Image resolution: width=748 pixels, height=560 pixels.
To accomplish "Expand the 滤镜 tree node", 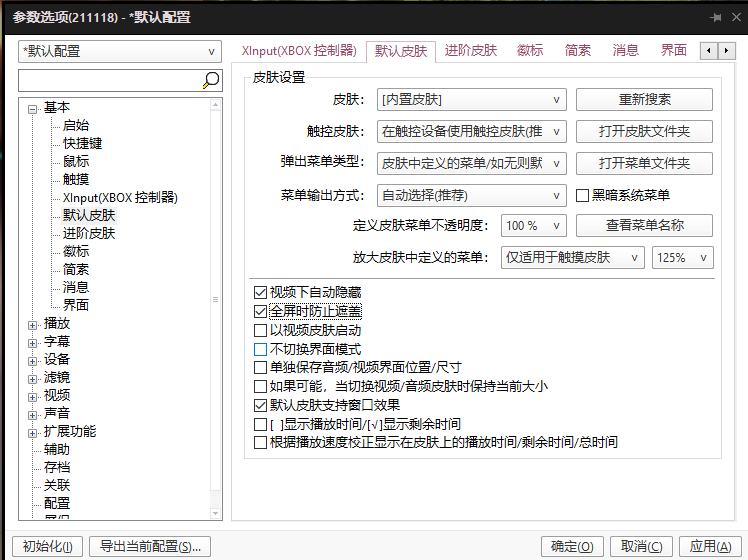I will (x=32, y=379).
